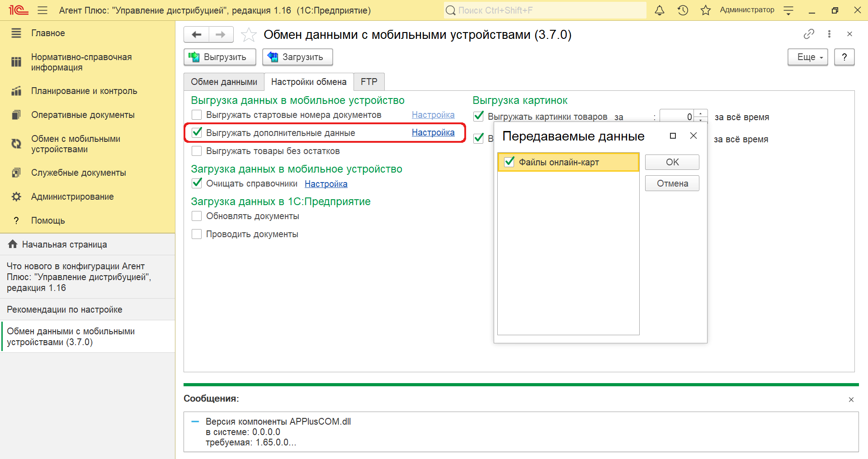
Task: Toggle Проводить документы checkbox
Action: click(x=197, y=234)
